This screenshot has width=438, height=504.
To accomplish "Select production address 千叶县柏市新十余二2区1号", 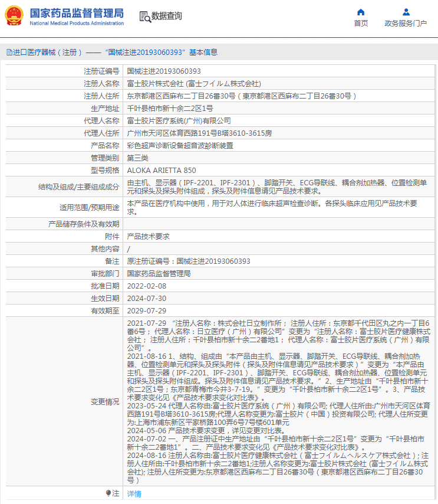I will coord(170,109).
